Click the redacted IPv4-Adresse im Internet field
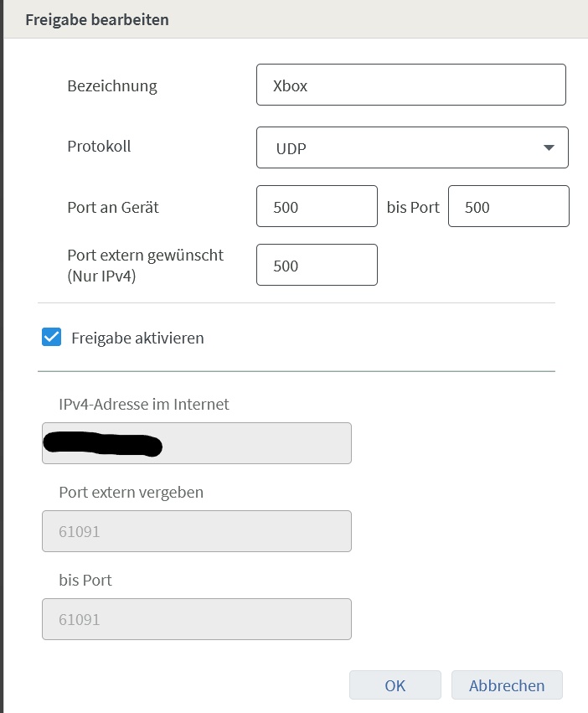The width and height of the screenshot is (588, 713). pyautogui.click(x=196, y=443)
